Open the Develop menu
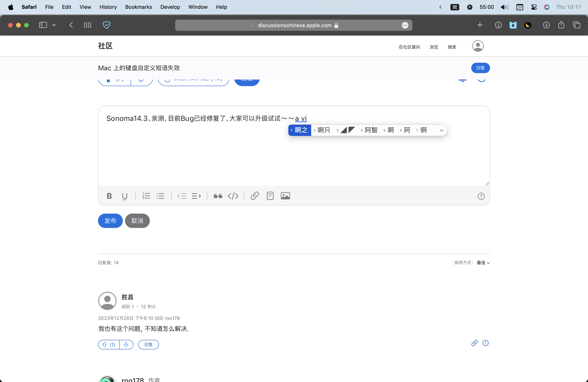The image size is (588, 382). coord(170,7)
